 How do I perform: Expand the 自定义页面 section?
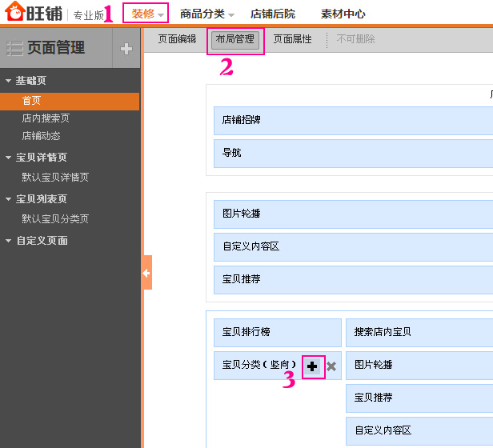coord(8,241)
